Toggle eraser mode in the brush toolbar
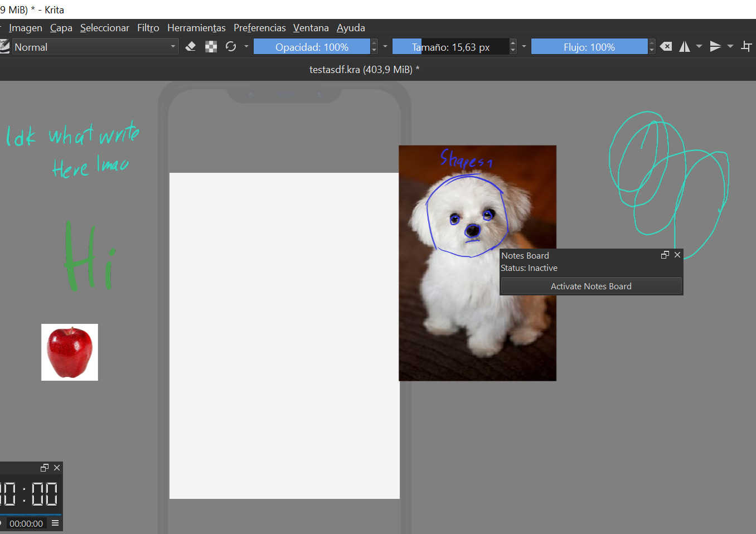This screenshot has height=534, width=756. tap(191, 47)
